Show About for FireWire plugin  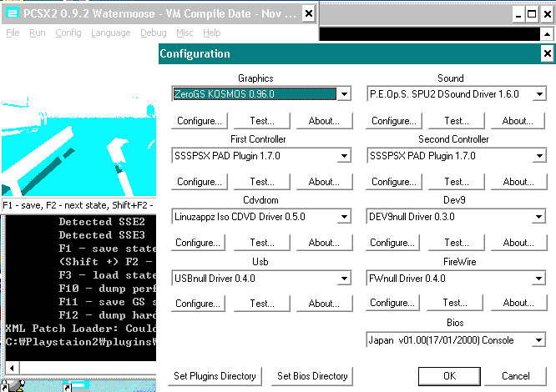click(x=518, y=303)
